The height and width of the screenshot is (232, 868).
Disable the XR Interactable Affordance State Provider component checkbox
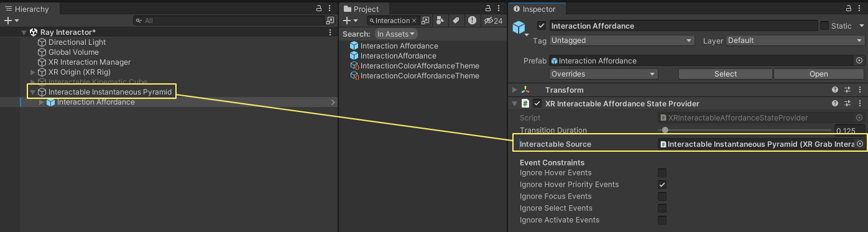(537, 103)
